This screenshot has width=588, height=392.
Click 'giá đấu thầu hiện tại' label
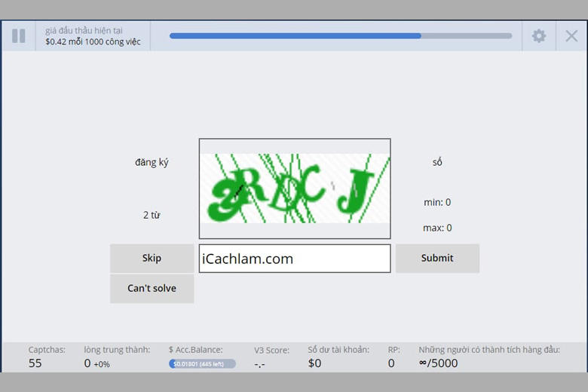84,30
